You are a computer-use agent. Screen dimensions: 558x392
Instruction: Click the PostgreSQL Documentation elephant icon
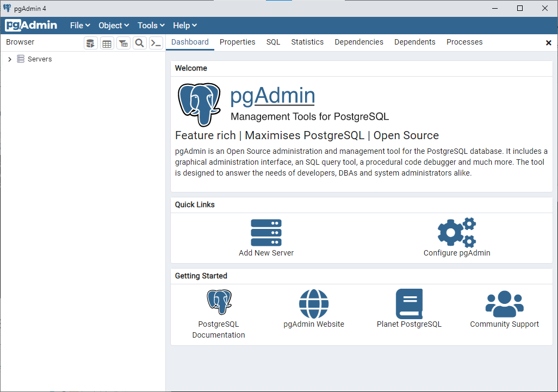coord(219,302)
